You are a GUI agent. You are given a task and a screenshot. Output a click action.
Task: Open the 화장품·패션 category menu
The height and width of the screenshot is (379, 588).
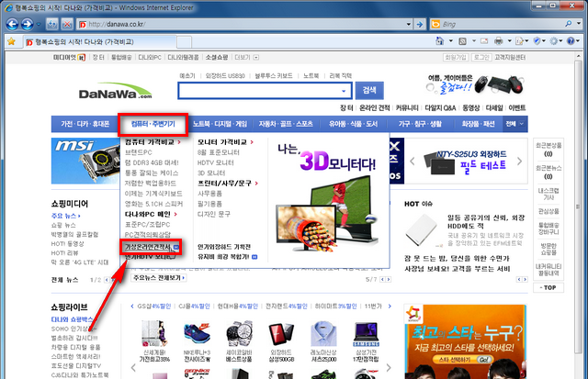478,124
